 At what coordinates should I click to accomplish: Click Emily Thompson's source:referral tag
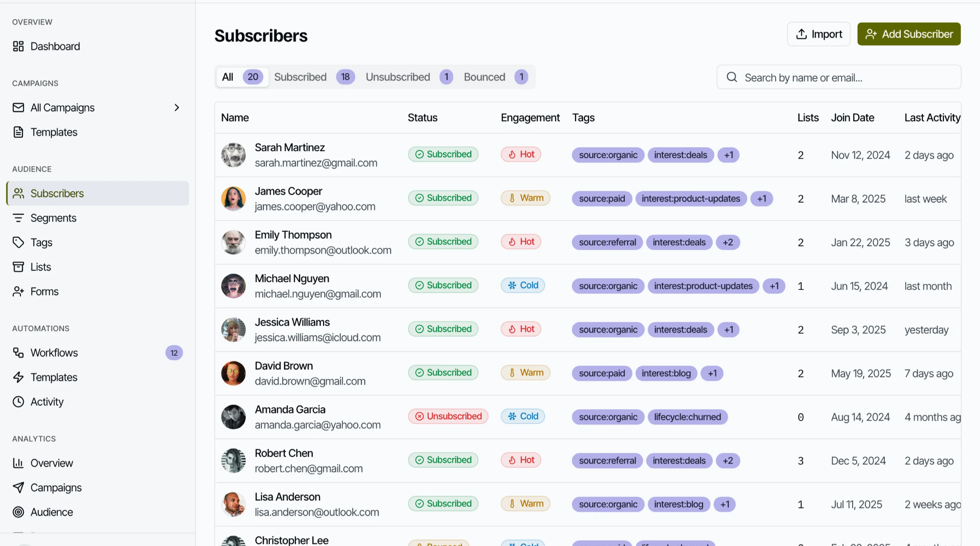pyautogui.click(x=608, y=243)
